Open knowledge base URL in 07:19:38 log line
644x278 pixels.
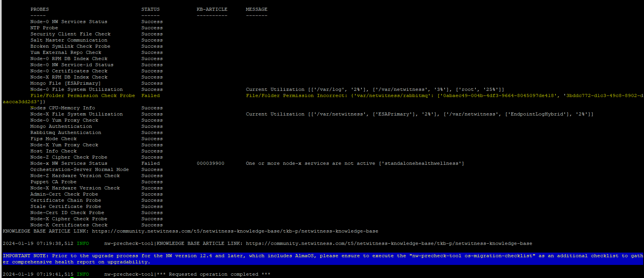389,243
